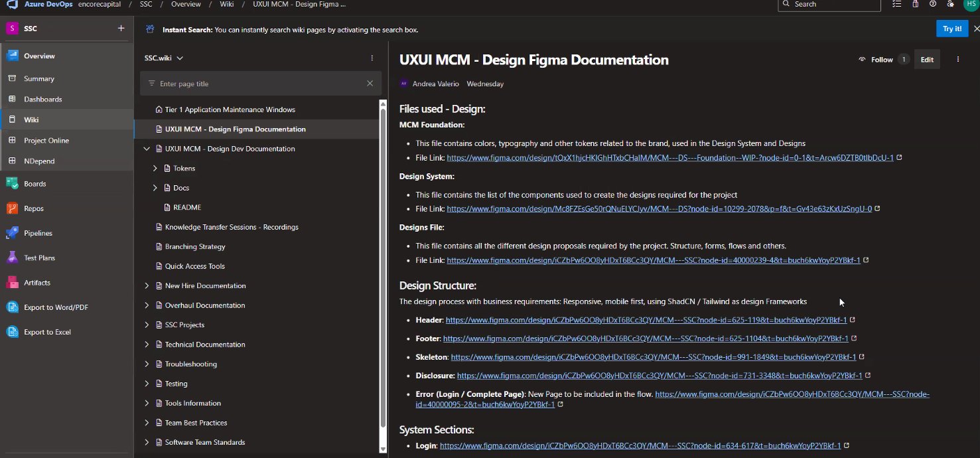The height and width of the screenshot is (458, 980).
Task: Click the Edit button
Action: 927,59
